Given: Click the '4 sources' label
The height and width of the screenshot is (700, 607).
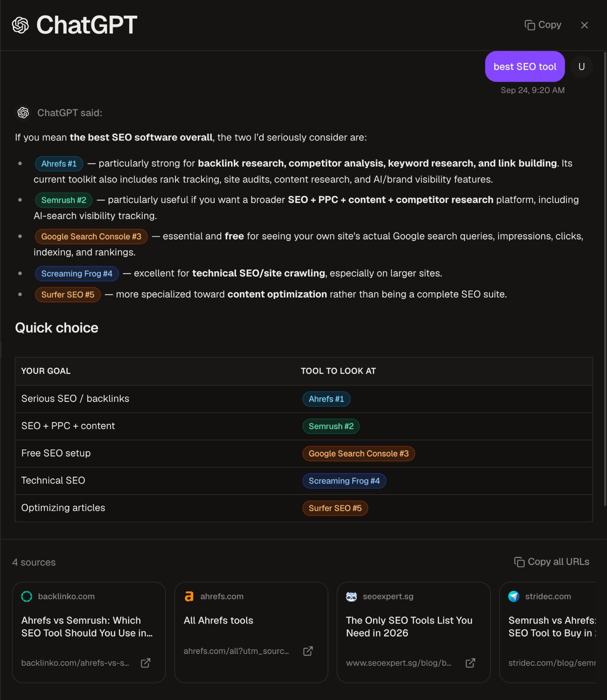Looking at the screenshot, I should (x=34, y=562).
